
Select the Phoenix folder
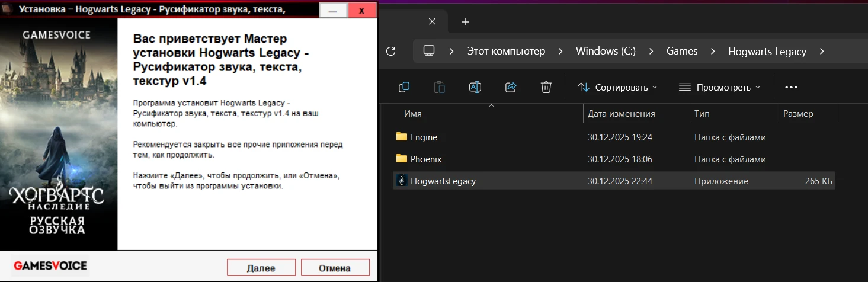[x=425, y=159]
